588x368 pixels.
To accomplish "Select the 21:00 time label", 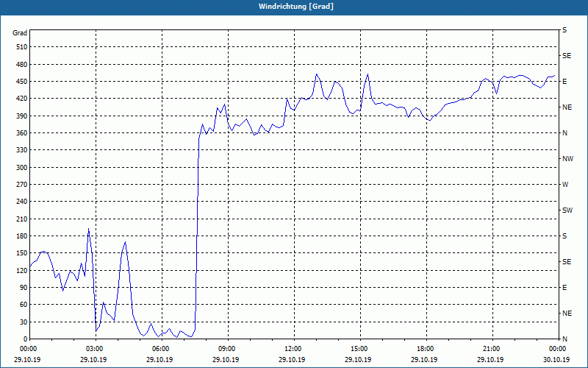I will [x=490, y=349].
